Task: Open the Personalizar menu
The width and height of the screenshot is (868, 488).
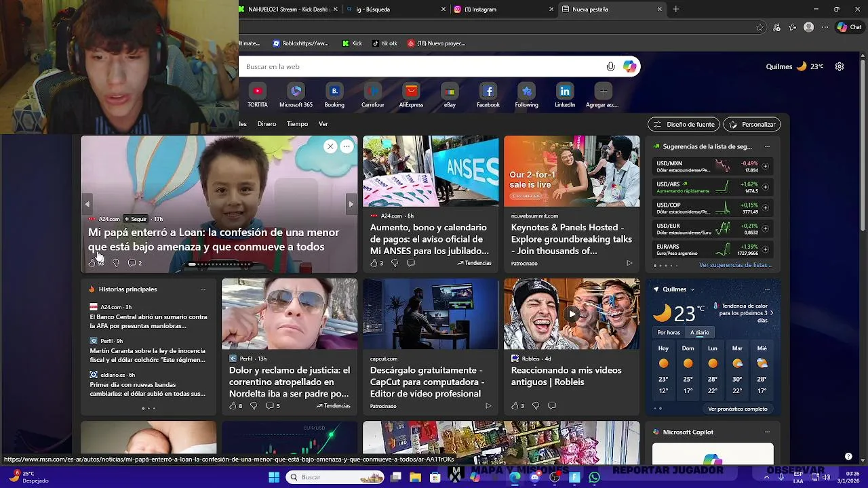Action: click(752, 125)
